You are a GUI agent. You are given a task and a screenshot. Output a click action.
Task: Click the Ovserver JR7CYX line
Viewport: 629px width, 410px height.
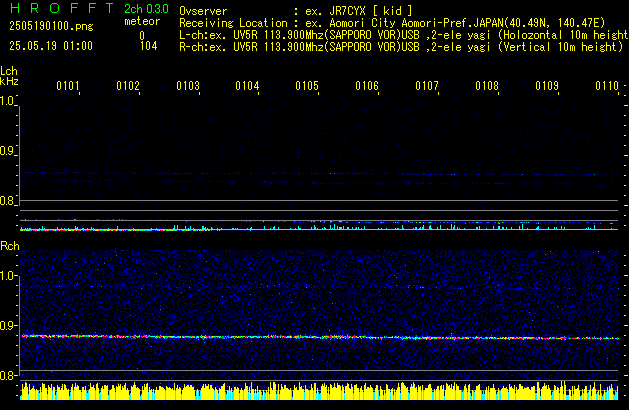coord(296,11)
